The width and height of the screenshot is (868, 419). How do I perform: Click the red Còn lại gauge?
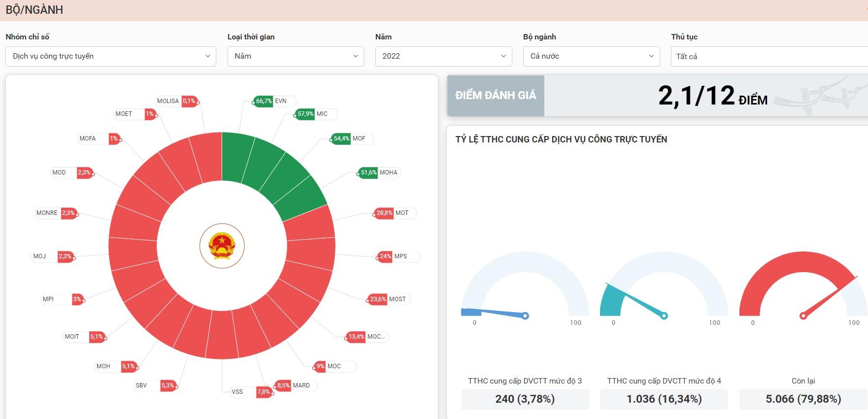click(803, 286)
